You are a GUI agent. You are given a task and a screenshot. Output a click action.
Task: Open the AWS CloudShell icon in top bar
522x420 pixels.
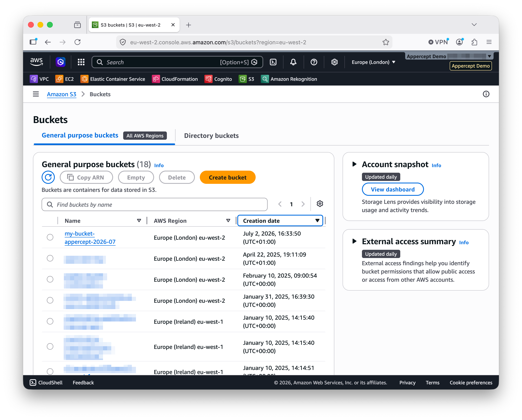(273, 62)
